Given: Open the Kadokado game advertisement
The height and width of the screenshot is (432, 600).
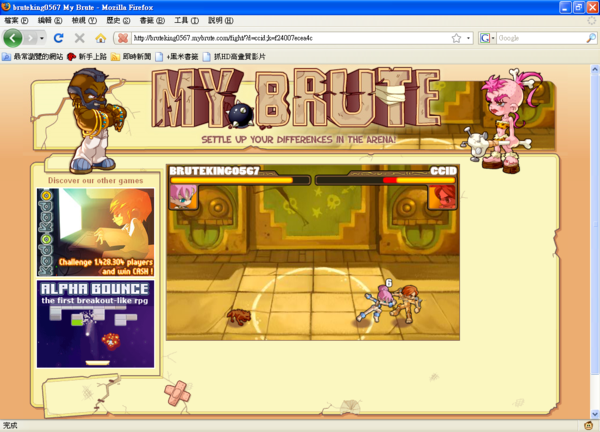Looking at the screenshot, I should coord(96,232).
